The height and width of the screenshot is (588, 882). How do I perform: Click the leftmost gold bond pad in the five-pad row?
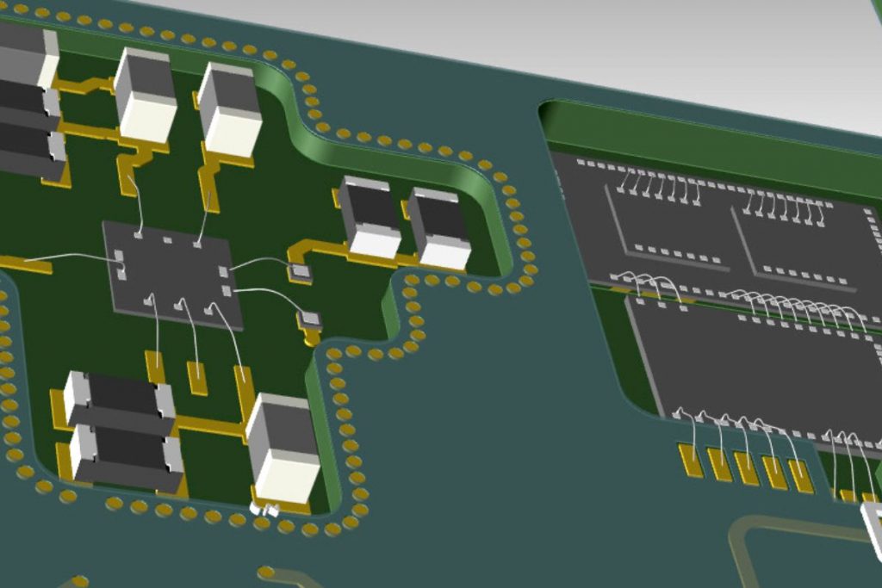tap(691, 461)
